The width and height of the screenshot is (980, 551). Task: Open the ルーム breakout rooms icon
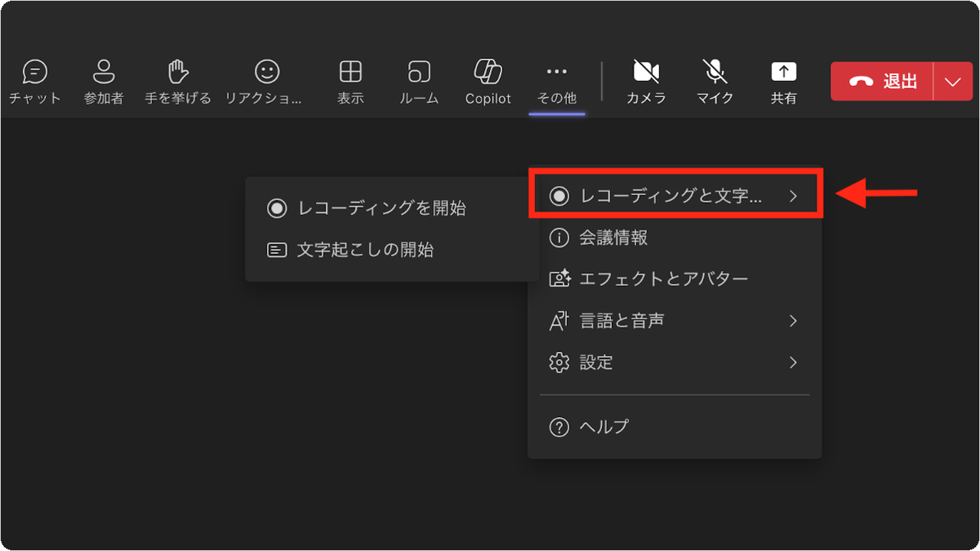(x=420, y=72)
